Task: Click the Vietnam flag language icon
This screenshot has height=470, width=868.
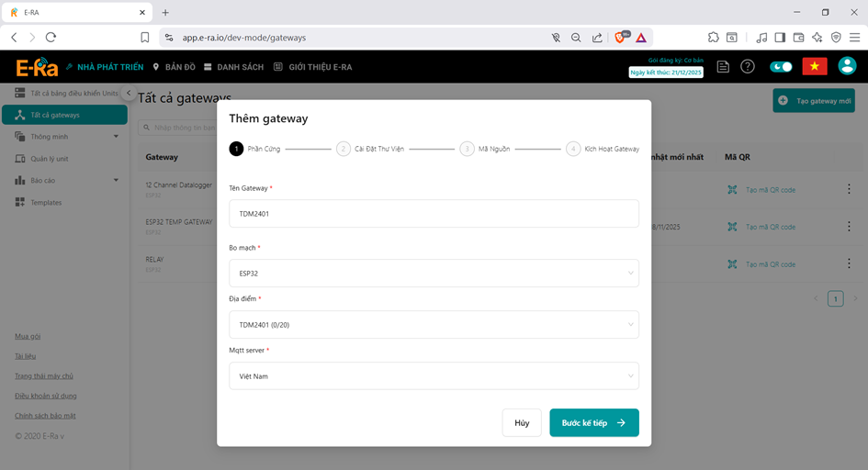Action: pos(815,66)
